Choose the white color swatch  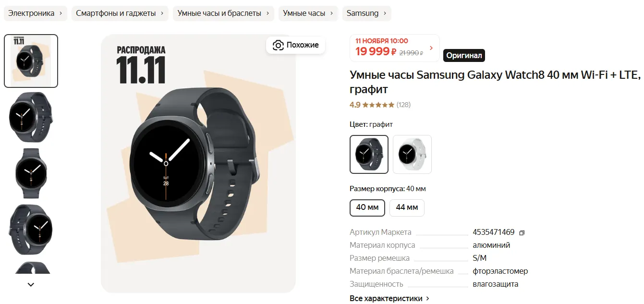pyautogui.click(x=412, y=154)
